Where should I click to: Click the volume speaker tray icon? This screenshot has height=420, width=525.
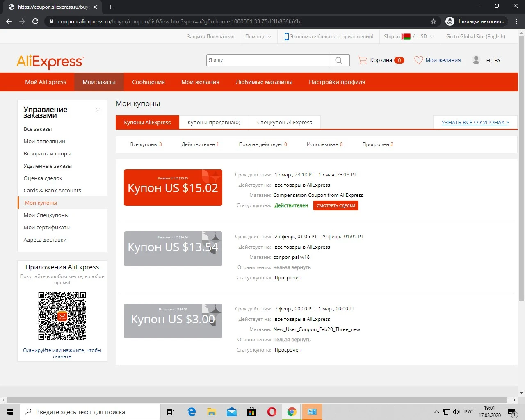tap(456, 412)
